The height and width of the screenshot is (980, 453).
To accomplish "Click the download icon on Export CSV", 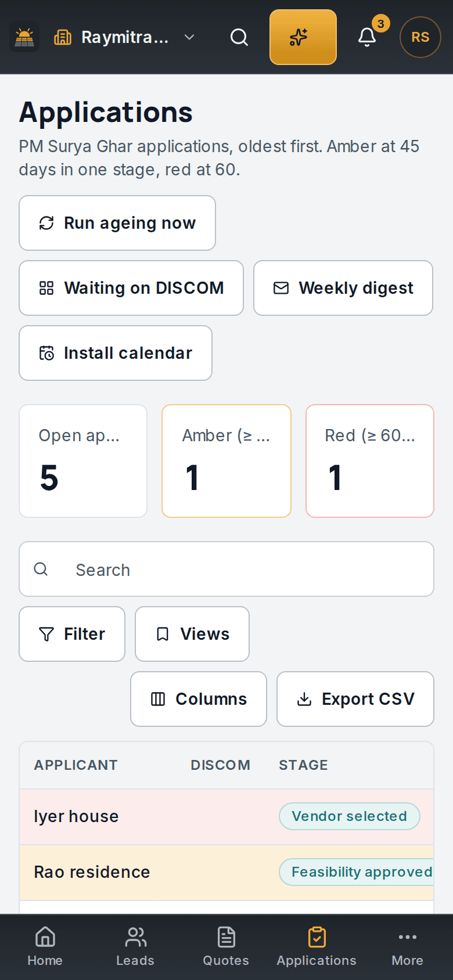I will tap(304, 699).
